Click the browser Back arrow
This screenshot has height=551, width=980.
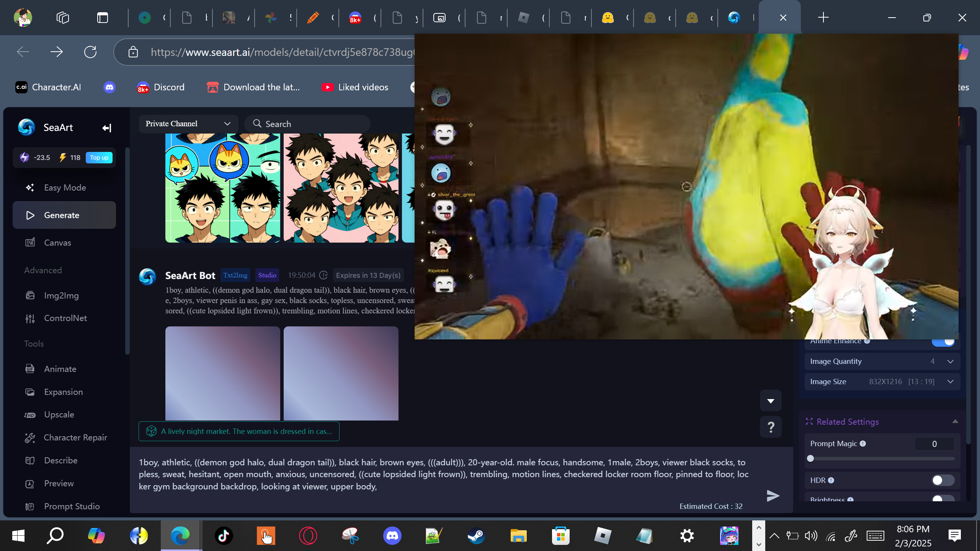pyautogui.click(x=23, y=52)
